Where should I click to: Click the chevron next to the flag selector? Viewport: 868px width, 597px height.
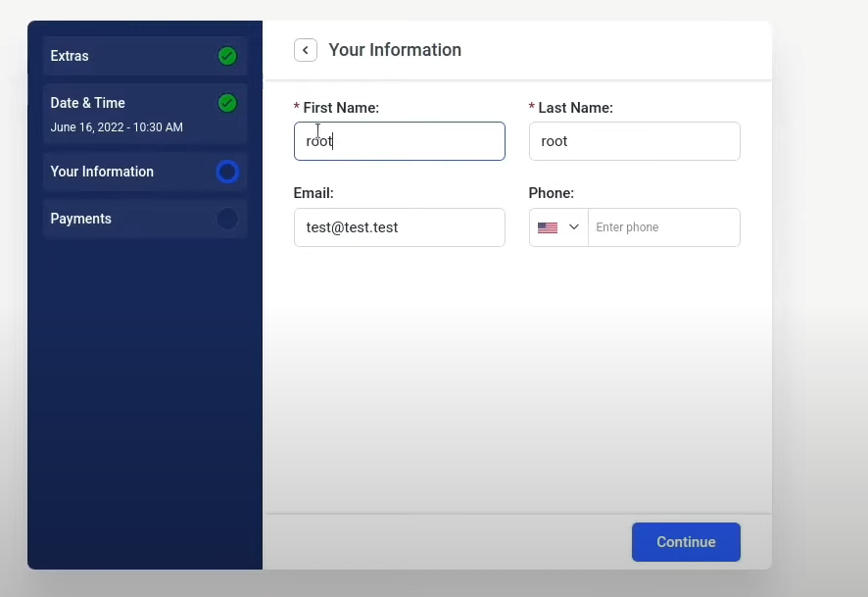572,227
